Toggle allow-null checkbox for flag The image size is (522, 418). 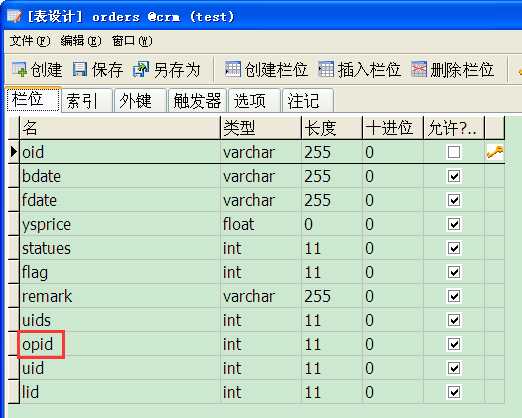coord(454,272)
